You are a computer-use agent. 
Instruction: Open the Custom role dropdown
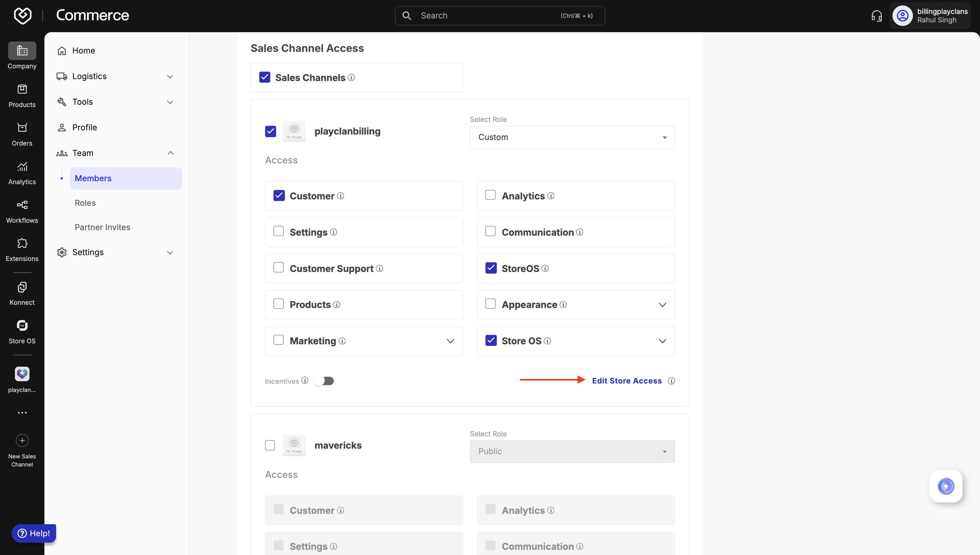(x=572, y=137)
